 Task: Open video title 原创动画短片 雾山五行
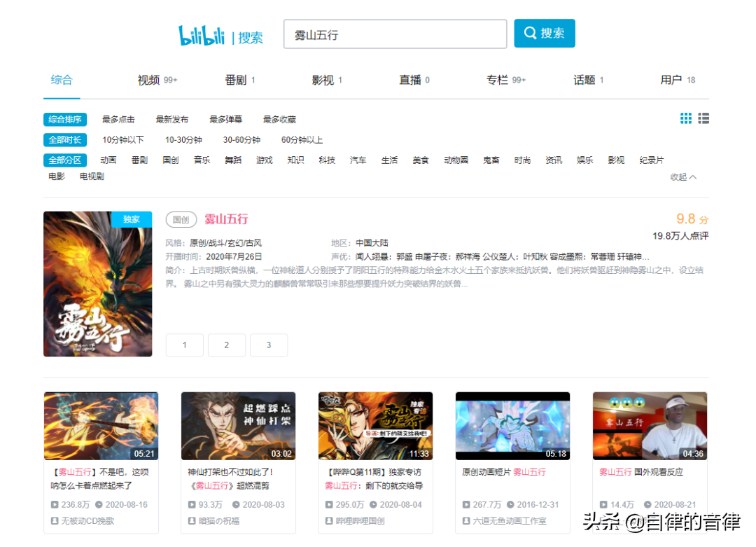(x=504, y=472)
